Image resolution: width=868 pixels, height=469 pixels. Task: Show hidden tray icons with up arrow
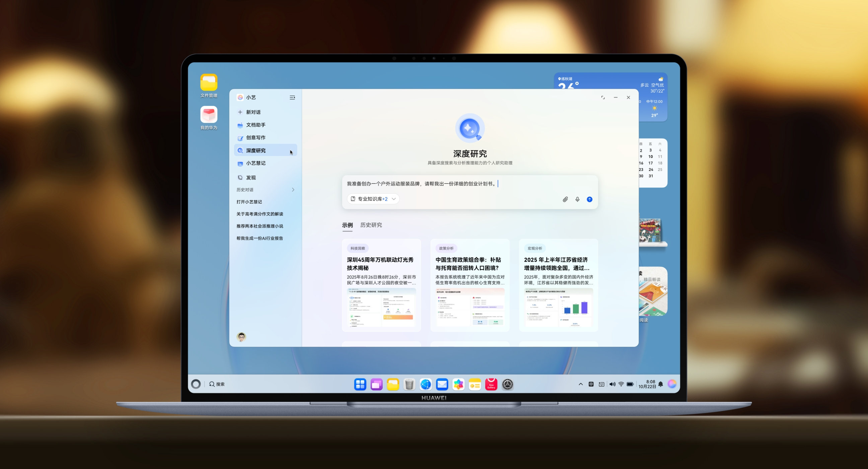581,384
